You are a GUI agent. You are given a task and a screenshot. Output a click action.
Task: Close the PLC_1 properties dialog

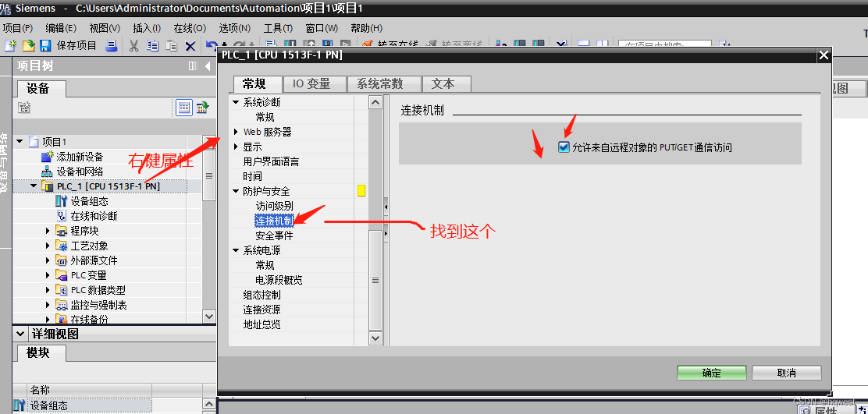point(824,55)
